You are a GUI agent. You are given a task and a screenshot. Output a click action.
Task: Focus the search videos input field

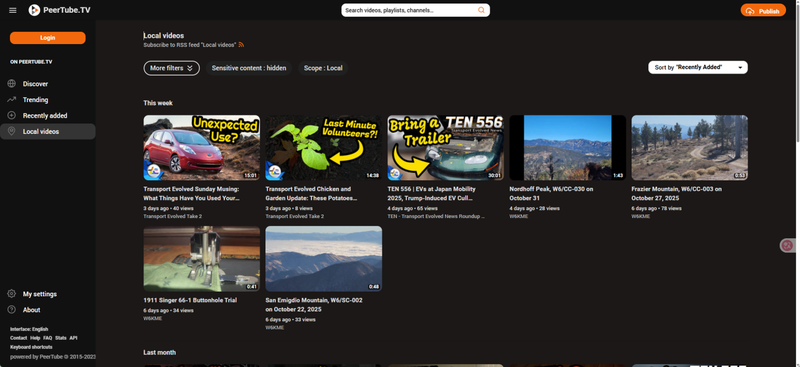[408, 10]
